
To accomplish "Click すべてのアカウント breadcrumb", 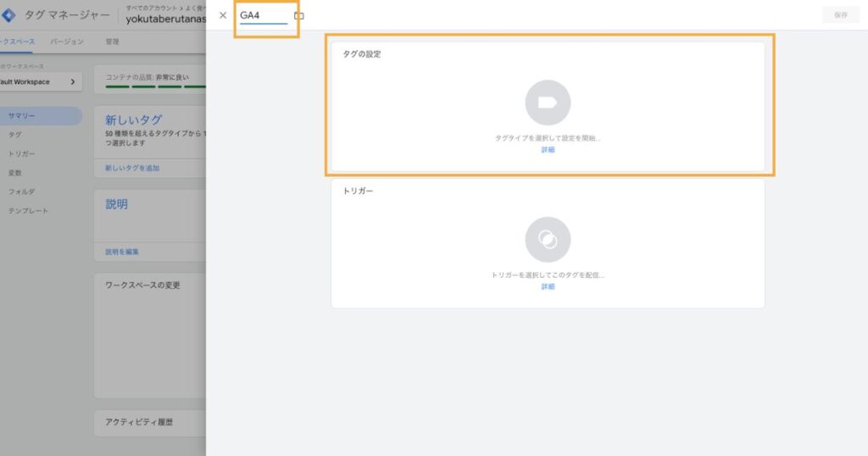I will [151, 8].
